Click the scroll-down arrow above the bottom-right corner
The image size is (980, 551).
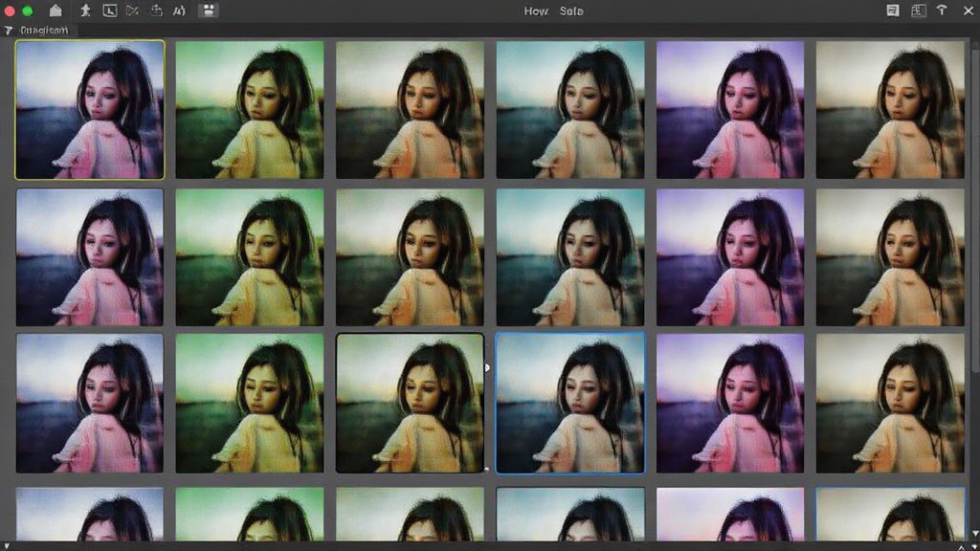tap(975, 533)
